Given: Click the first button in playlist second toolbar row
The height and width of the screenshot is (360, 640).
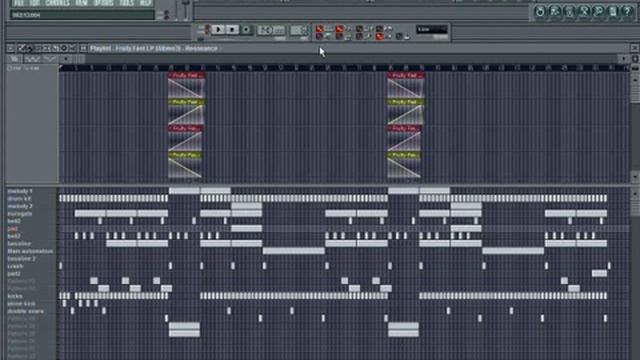Looking at the screenshot, I should pyautogui.click(x=14, y=59).
